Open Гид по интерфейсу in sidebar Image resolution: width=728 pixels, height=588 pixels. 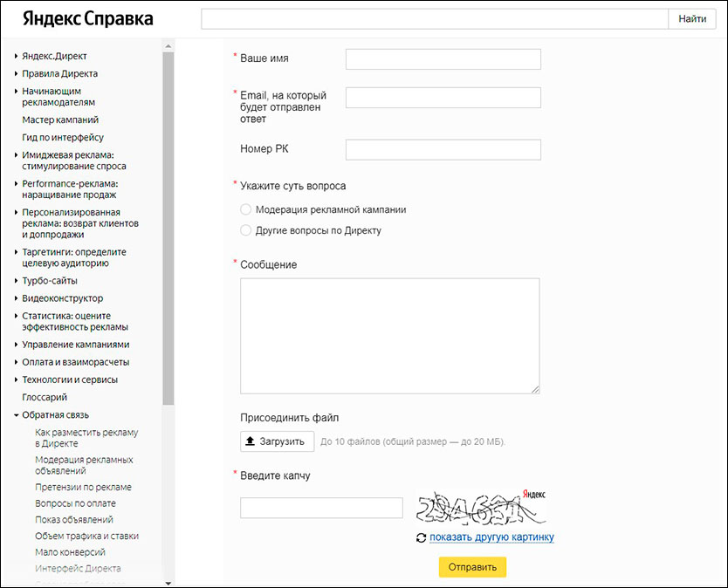point(63,137)
